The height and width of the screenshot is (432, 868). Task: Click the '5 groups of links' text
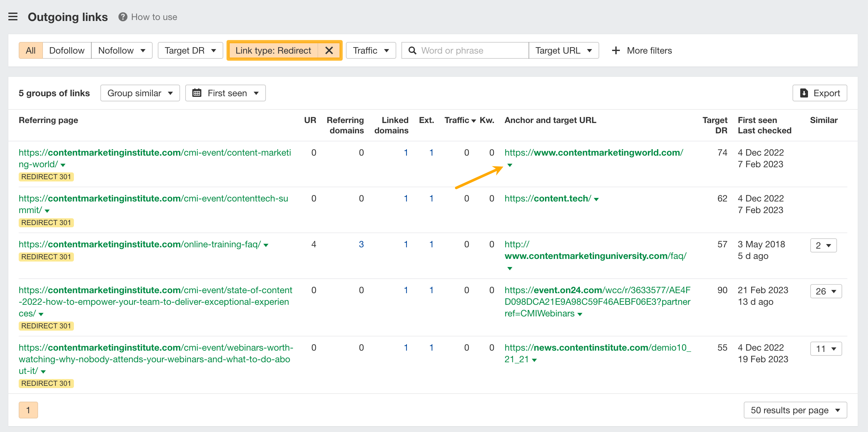54,93
